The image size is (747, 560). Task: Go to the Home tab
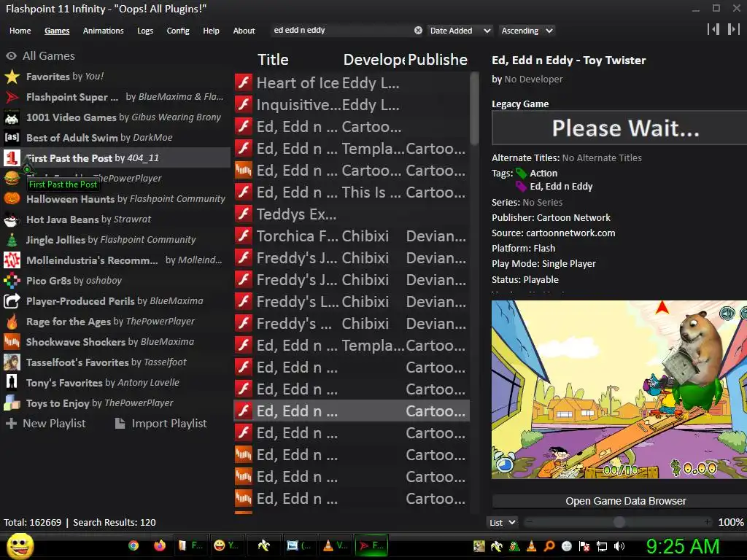(x=20, y=31)
